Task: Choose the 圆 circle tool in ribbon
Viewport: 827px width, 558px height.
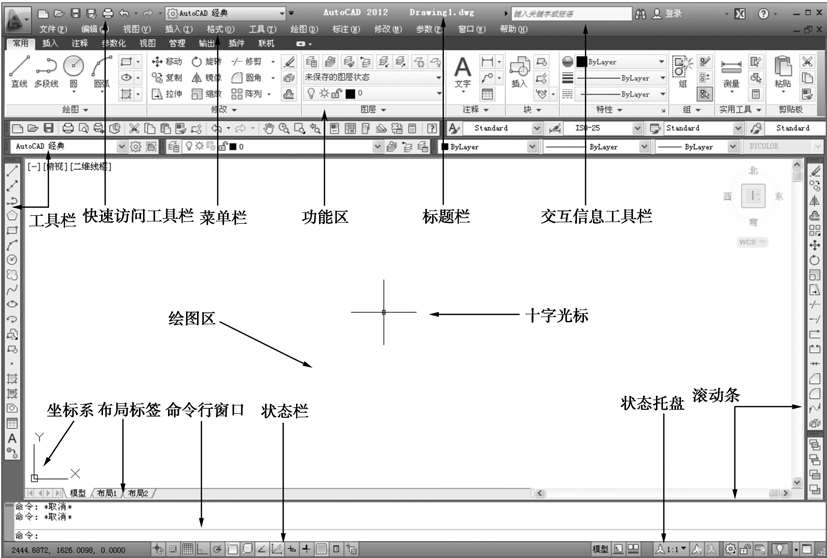Action: [x=73, y=72]
